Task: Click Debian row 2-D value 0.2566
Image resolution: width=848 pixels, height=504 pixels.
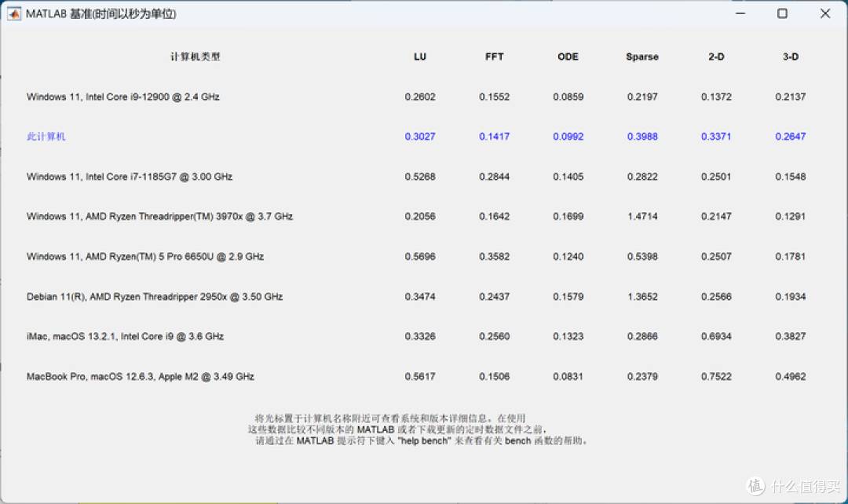Action: pyautogui.click(x=716, y=296)
